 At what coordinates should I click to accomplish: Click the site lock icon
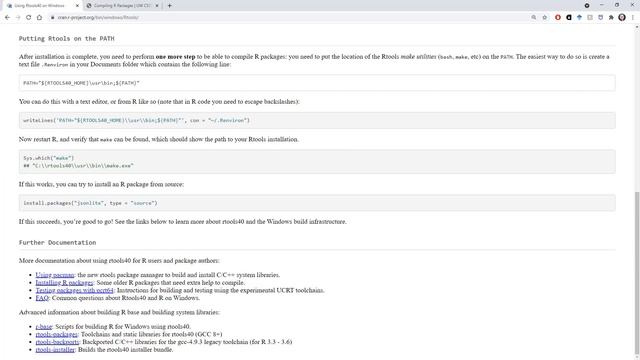(x=52, y=18)
